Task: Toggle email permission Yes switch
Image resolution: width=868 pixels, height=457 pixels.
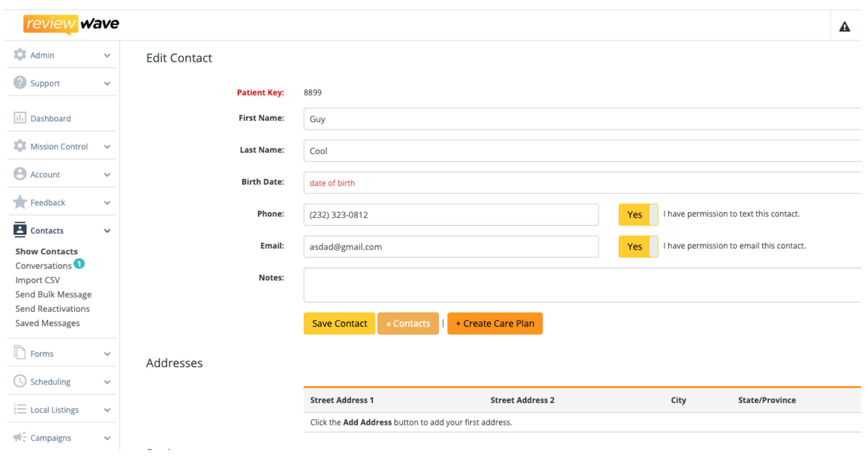Action: [638, 246]
